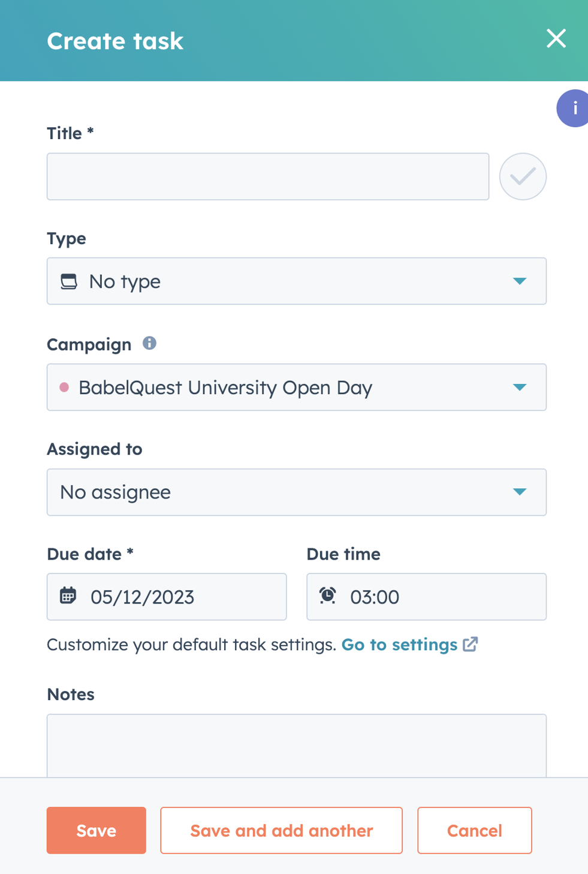Click the task type icon in the Type field
The width and height of the screenshot is (588, 874).
click(x=69, y=281)
